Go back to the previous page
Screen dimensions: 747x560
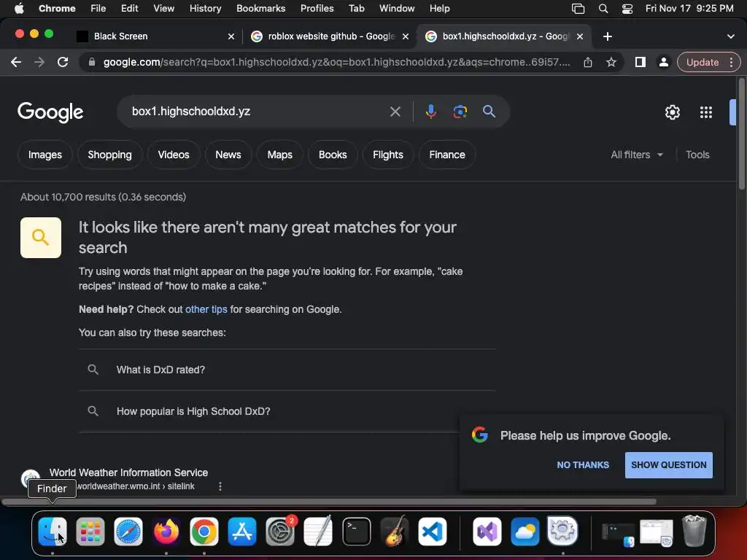(x=16, y=62)
